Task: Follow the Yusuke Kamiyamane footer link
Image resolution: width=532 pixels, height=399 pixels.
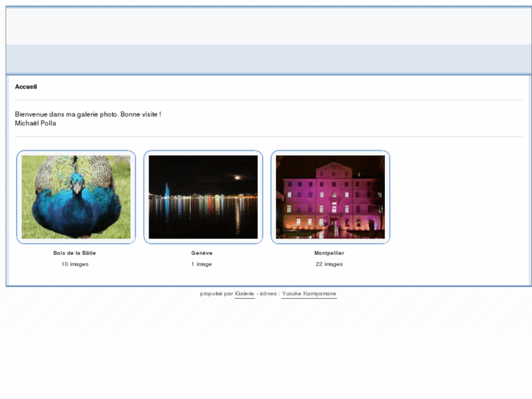Action: (309, 294)
